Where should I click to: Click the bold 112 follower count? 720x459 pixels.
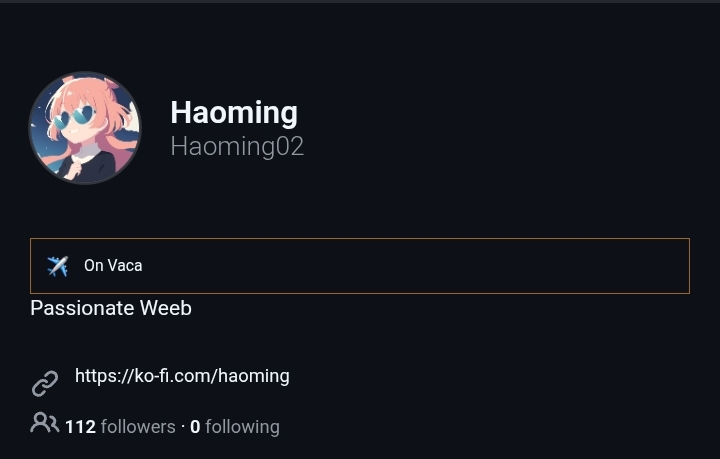[x=80, y=427]
